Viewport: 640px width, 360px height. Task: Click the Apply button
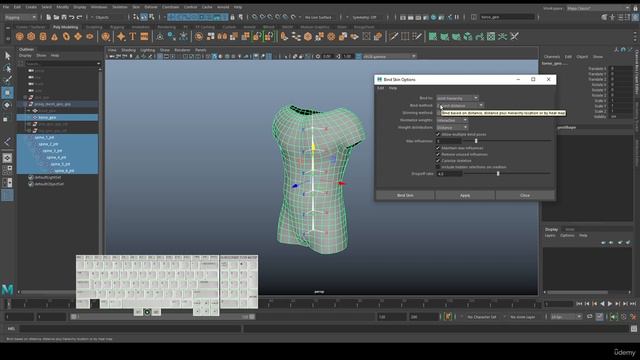pos(465,196)
